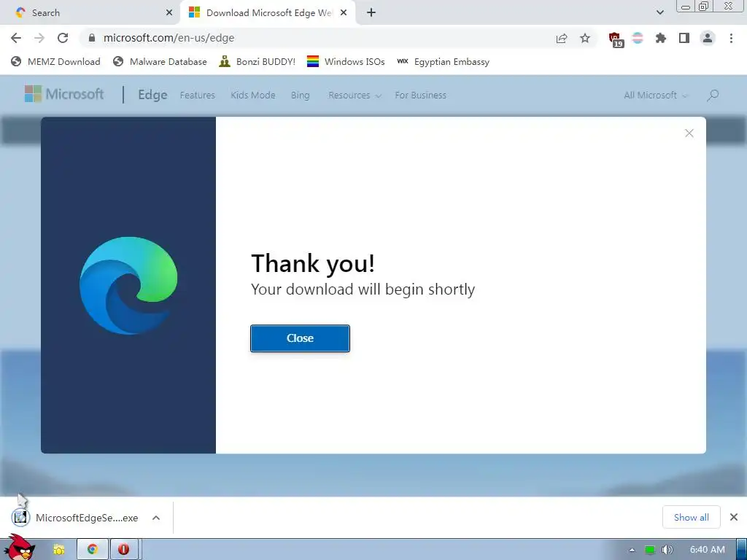747x560 pixels.
Task: Go forward one page
Action: tap(39, 38)
